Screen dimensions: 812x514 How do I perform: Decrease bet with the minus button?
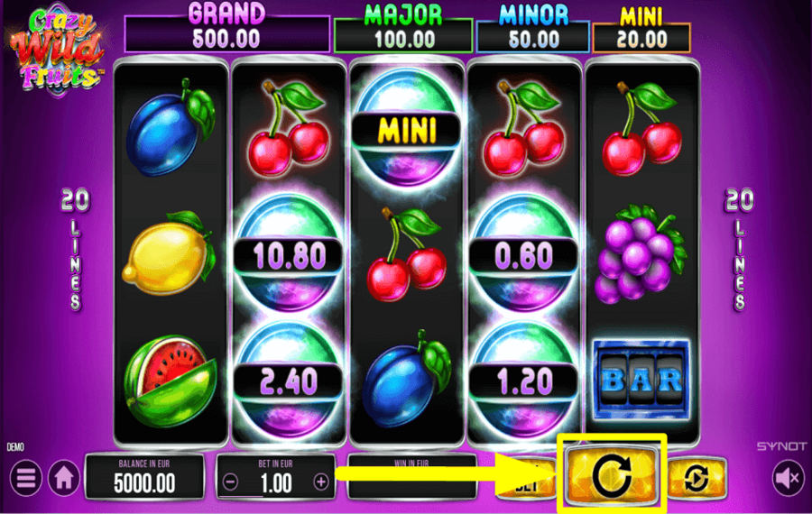(230, 482)
